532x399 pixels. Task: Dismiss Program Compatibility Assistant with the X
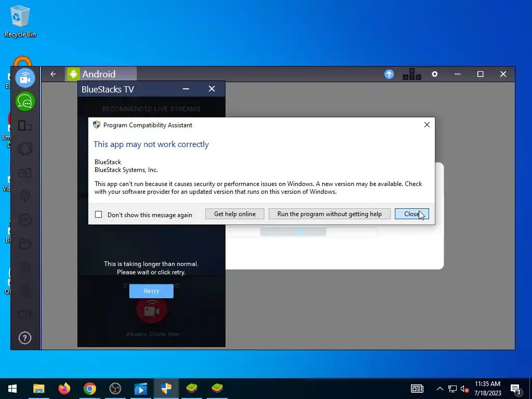[427, 125]
